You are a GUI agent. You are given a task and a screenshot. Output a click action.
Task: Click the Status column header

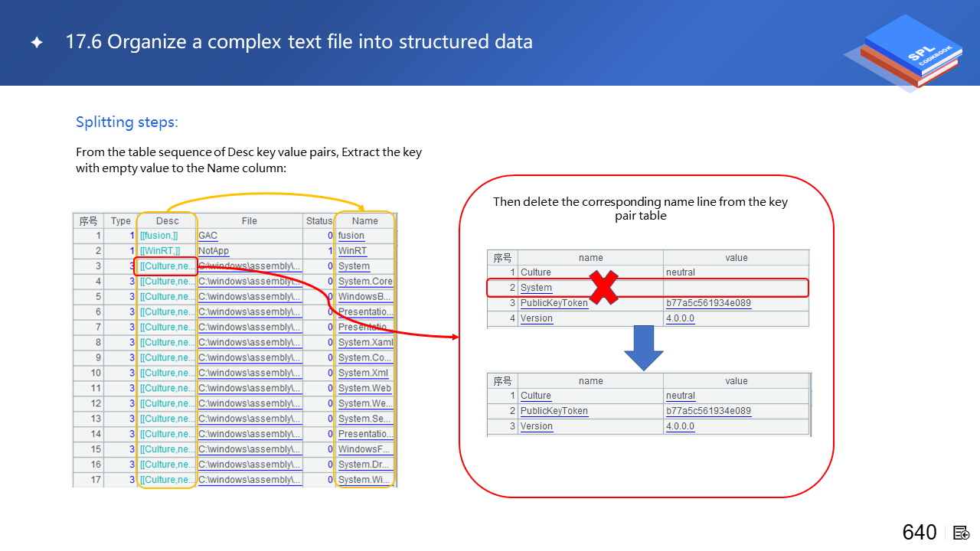(319, 221)
